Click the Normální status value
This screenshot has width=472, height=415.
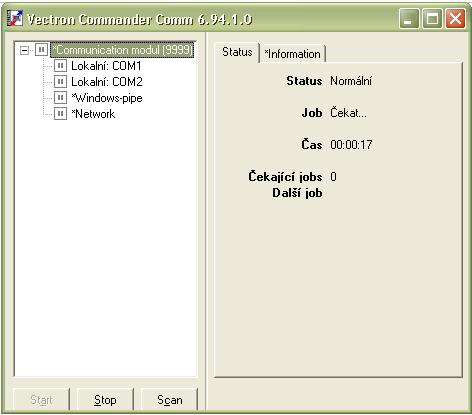351,81
